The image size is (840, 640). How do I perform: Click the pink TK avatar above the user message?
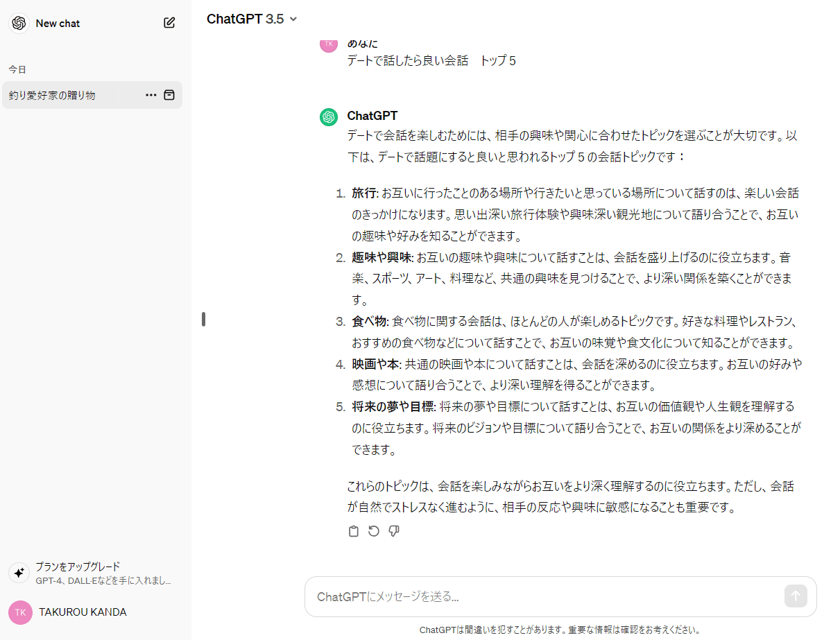329,44
